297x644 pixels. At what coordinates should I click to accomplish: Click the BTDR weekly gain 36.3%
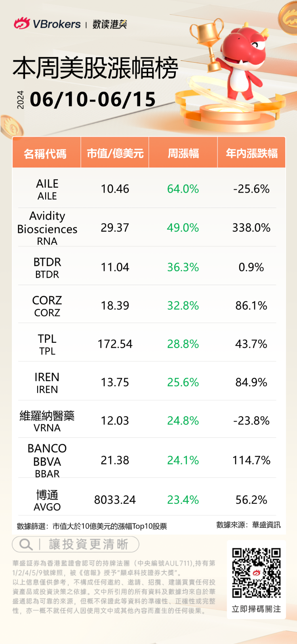(183, 267)
